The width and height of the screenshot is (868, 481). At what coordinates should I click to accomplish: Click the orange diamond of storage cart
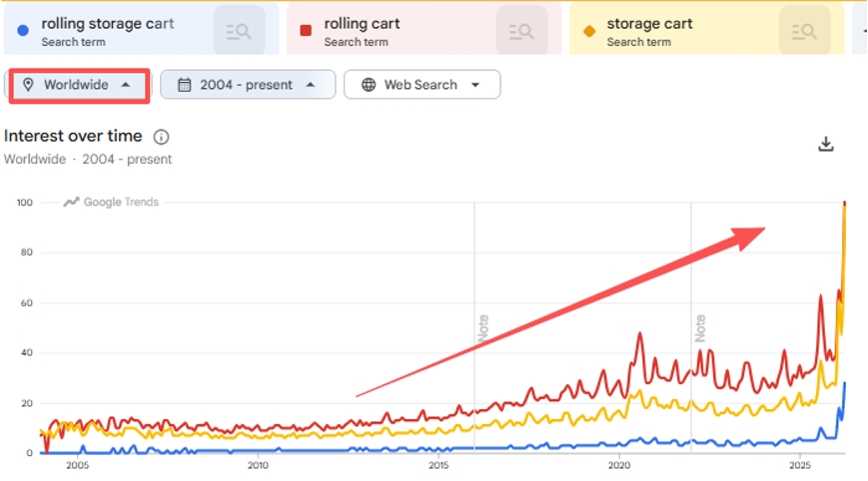click(589, 31)
